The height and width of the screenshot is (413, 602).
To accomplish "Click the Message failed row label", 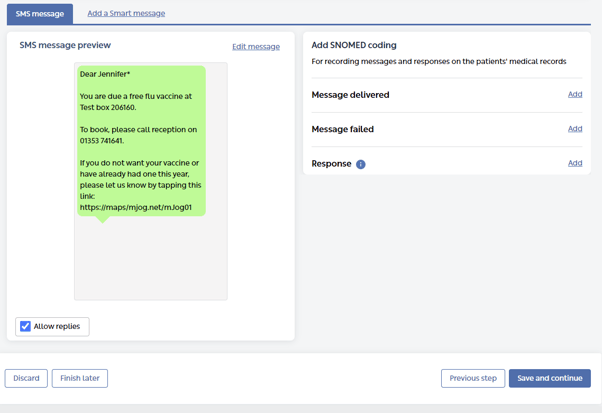I will [342, 129].
